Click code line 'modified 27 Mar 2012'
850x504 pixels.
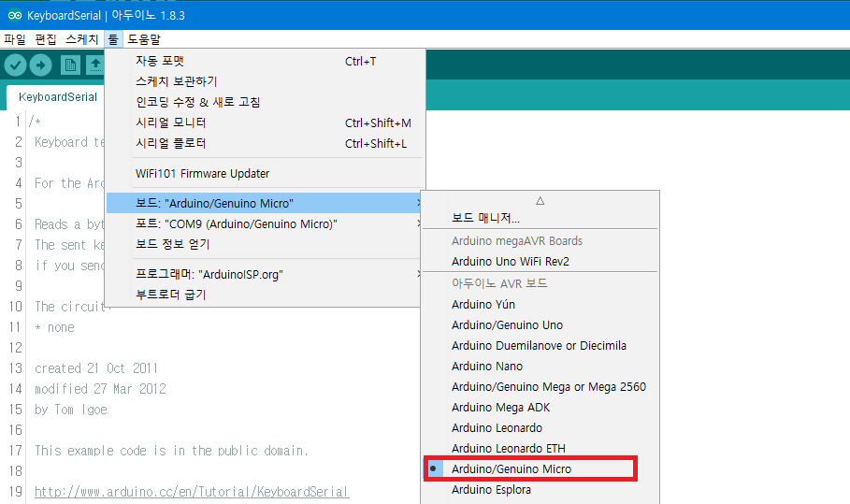100,389
